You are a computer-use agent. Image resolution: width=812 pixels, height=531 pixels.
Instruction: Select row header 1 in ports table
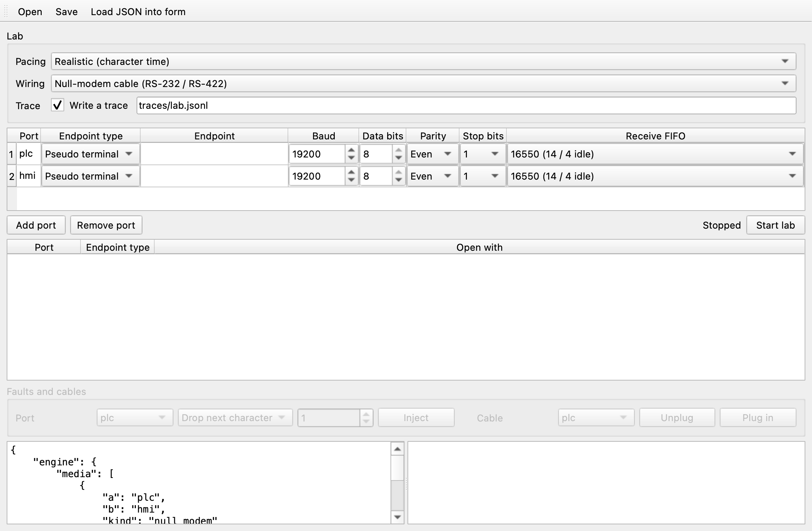click(12, 154)
